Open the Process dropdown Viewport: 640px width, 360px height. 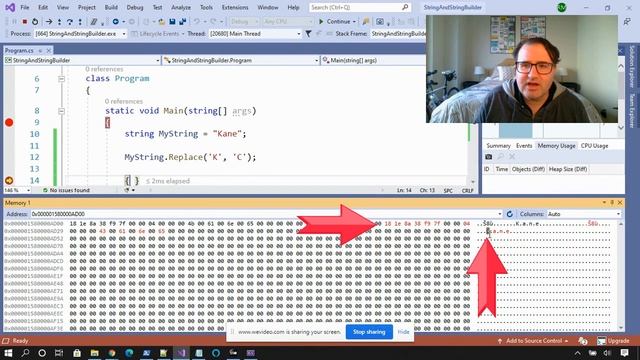[124, 34]
